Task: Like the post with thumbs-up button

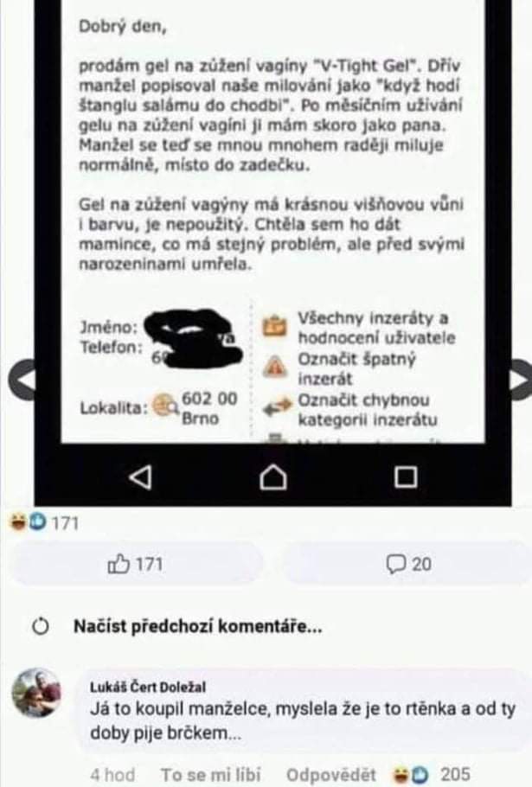Action: [x=136, y=564]
